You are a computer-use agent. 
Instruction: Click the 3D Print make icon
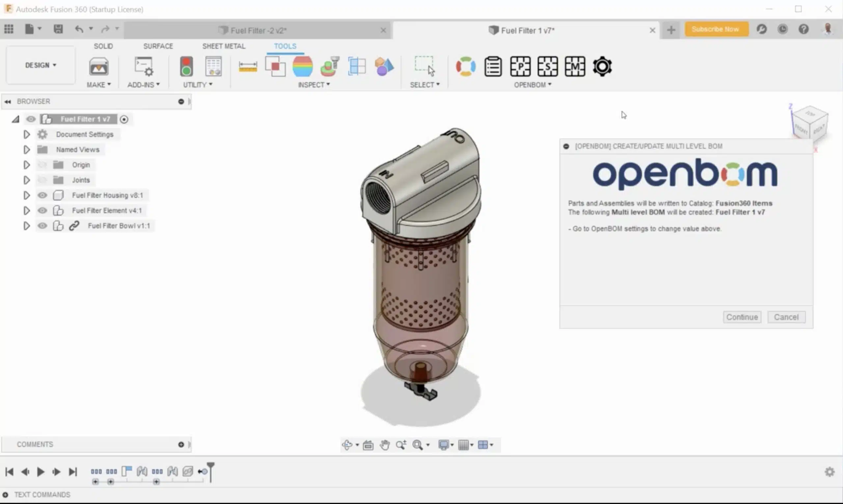pos(98,66)
